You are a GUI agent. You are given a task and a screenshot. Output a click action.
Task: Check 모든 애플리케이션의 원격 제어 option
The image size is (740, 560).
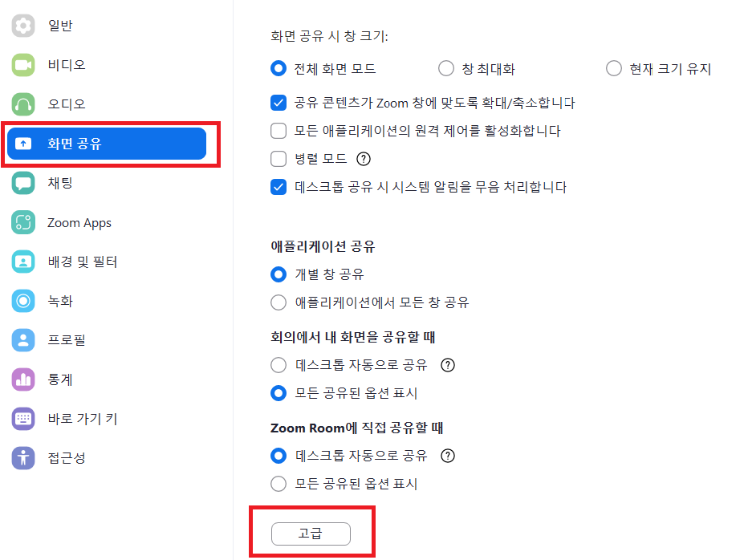pos(279,131)
